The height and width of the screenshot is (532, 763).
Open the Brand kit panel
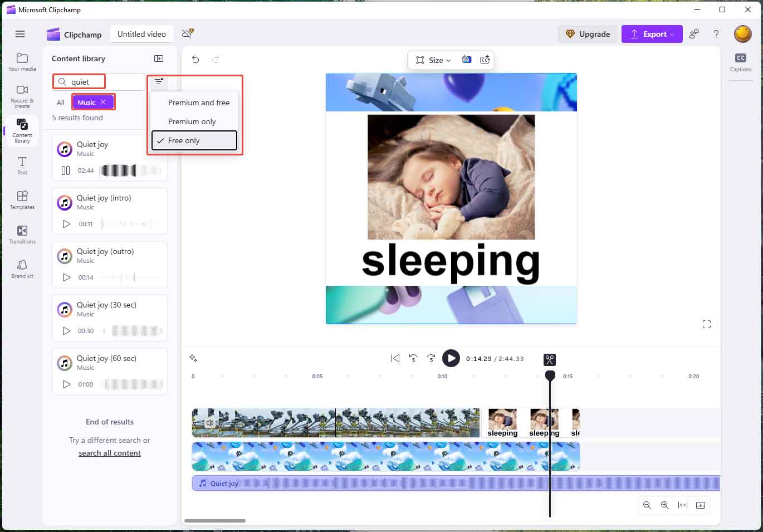pos(22,269)
